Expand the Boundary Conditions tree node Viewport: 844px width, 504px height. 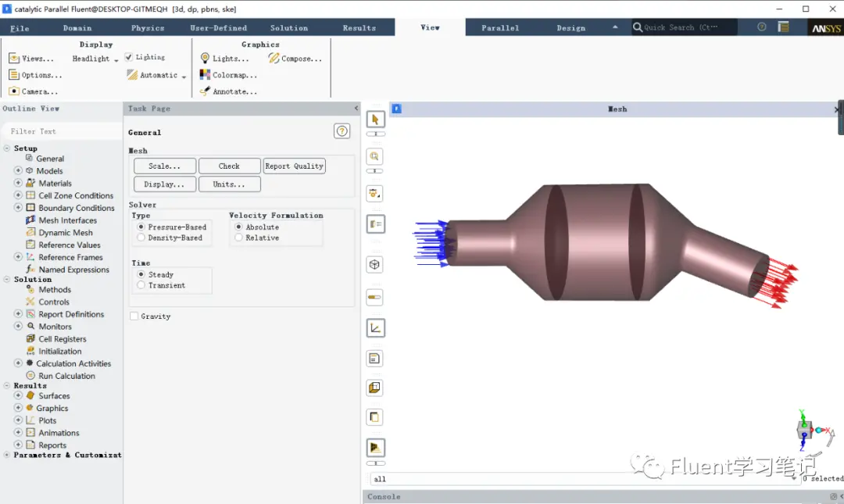pos(18,207)
